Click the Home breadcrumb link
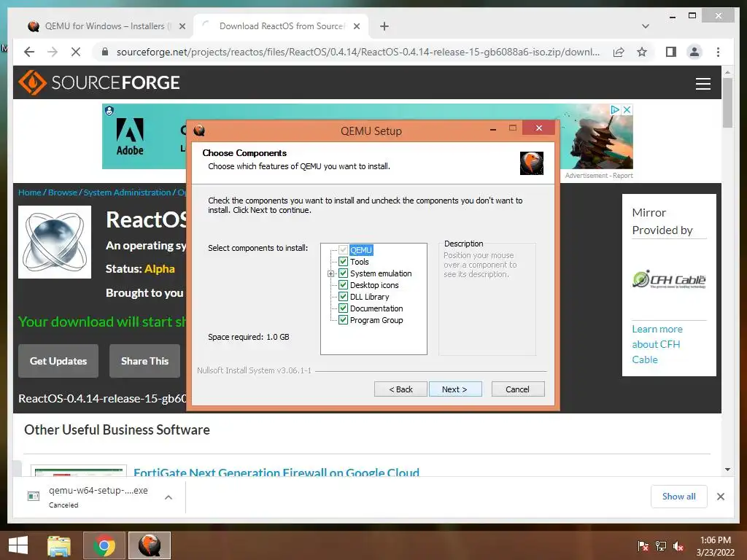This screenshot has width=747, height=560. pyautogui.click(x=29, y=192)
